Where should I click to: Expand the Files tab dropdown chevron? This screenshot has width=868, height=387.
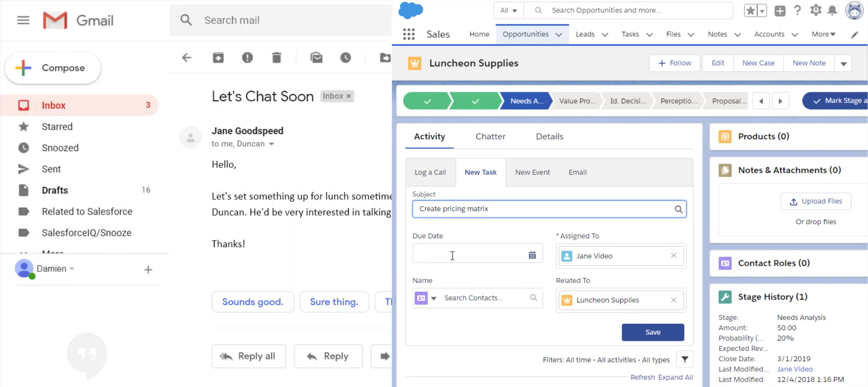pyautogui.click(x=691, y=35)
